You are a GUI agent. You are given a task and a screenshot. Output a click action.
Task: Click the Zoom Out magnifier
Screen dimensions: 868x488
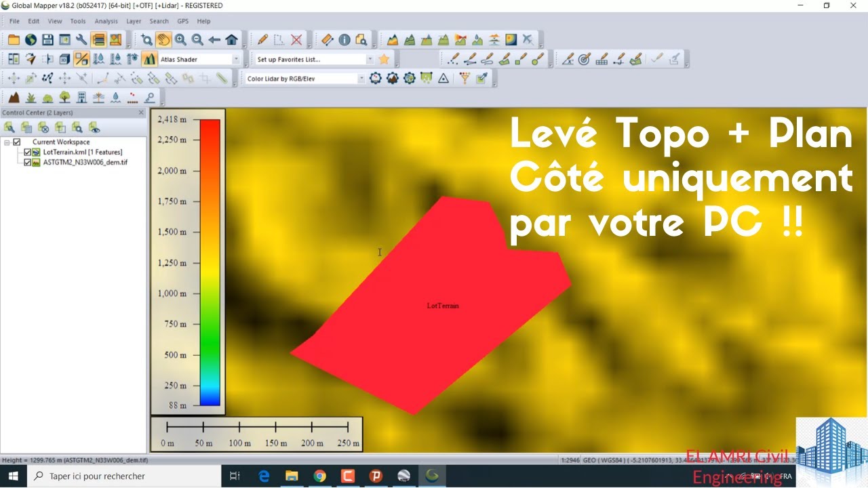(197, 40)
